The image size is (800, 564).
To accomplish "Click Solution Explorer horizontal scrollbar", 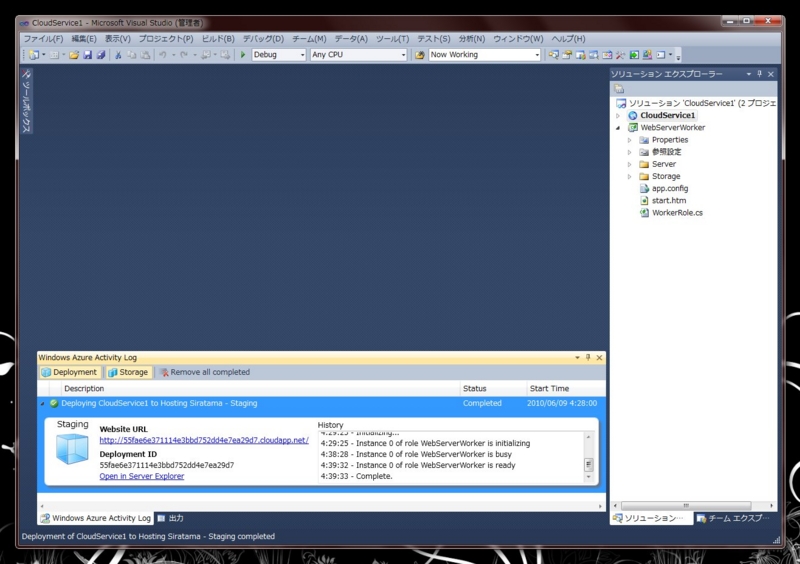I will [686, 505].
